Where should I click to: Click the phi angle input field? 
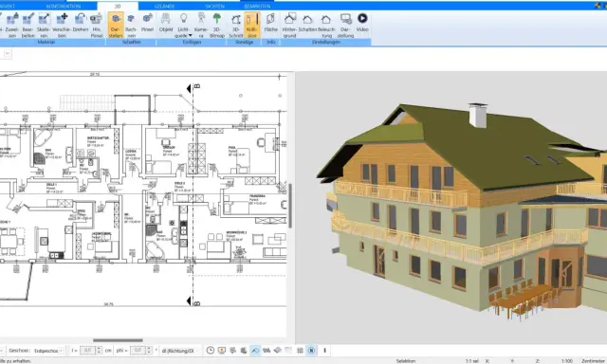(138, 351)
